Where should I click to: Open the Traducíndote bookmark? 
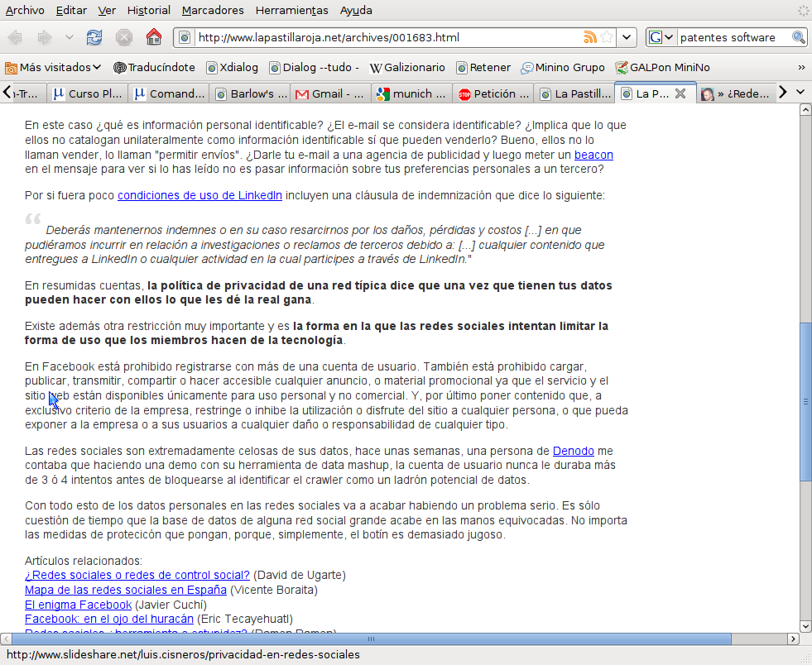tap(154, 67)
